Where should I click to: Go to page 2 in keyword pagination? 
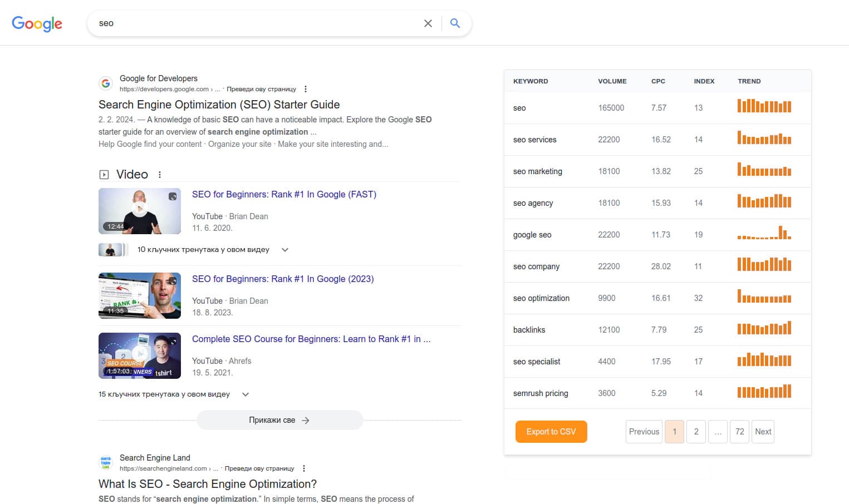click(696, 432)
